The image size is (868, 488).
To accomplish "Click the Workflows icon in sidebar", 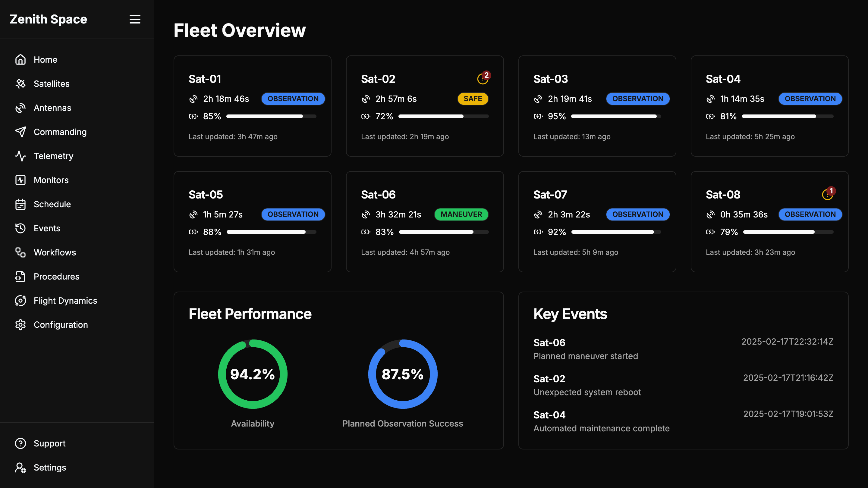I will (x=20, y=252).
